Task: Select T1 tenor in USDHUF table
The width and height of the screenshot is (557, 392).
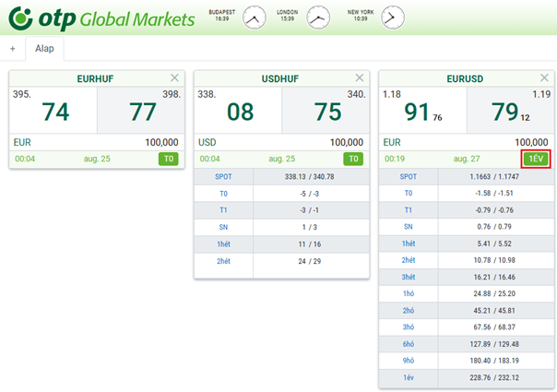Action: point(223,210)
